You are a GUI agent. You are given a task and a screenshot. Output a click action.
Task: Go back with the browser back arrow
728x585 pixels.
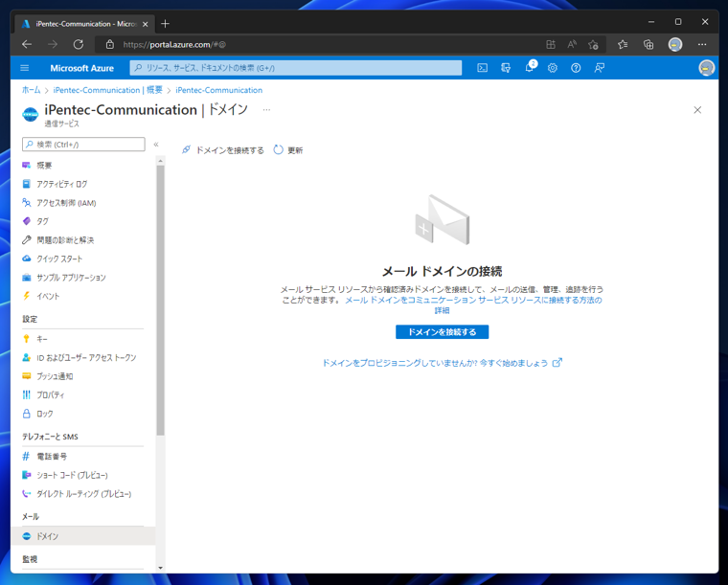27,45
